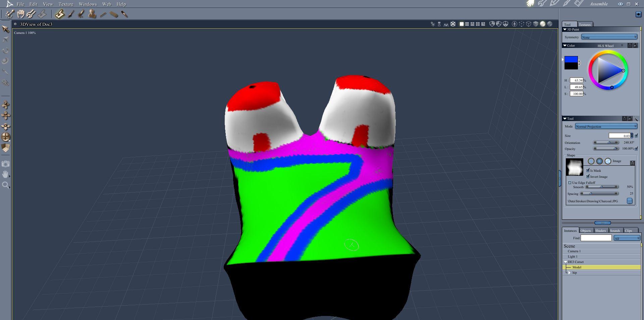
Task: Select the Image brush shape option
Action: [x=608, y=161]
